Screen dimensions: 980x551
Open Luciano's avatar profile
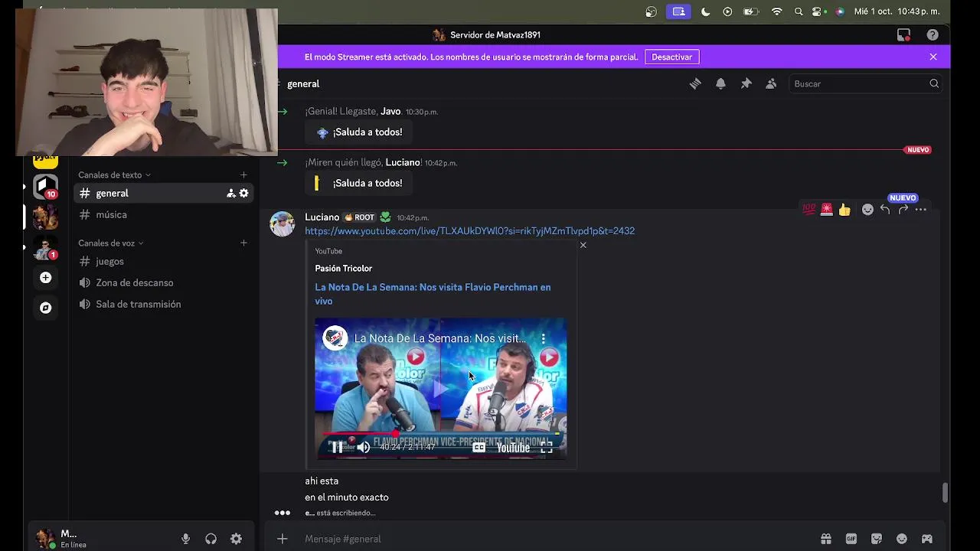point(282,224)
